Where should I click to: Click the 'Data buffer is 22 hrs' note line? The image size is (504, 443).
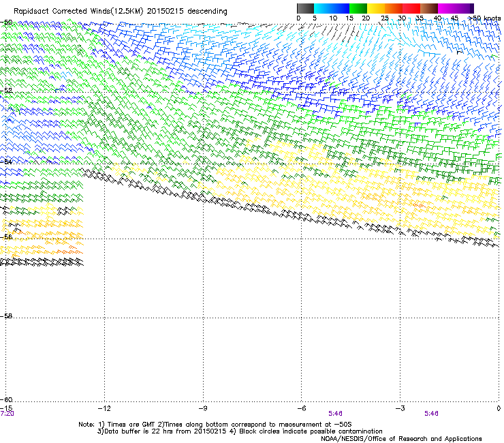click(240, 431)
